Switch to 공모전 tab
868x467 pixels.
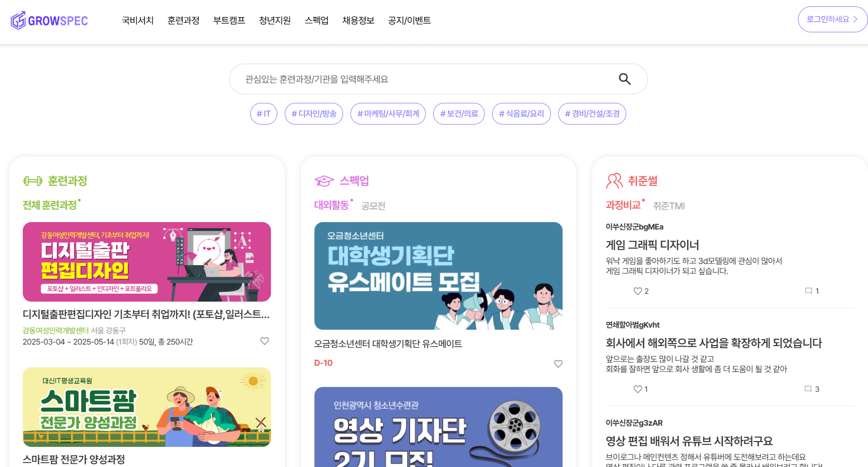click(x=373, y=206)
